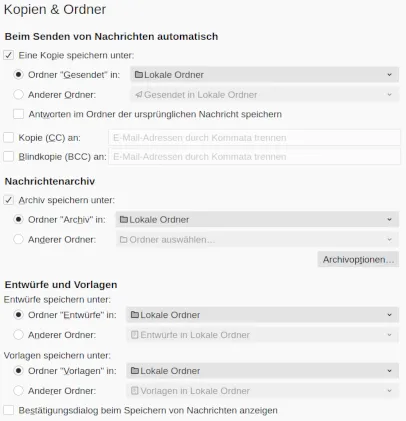
Task: Select the 'Ordner "Vorlagen" in' radio button
Action: pos(18,371)
